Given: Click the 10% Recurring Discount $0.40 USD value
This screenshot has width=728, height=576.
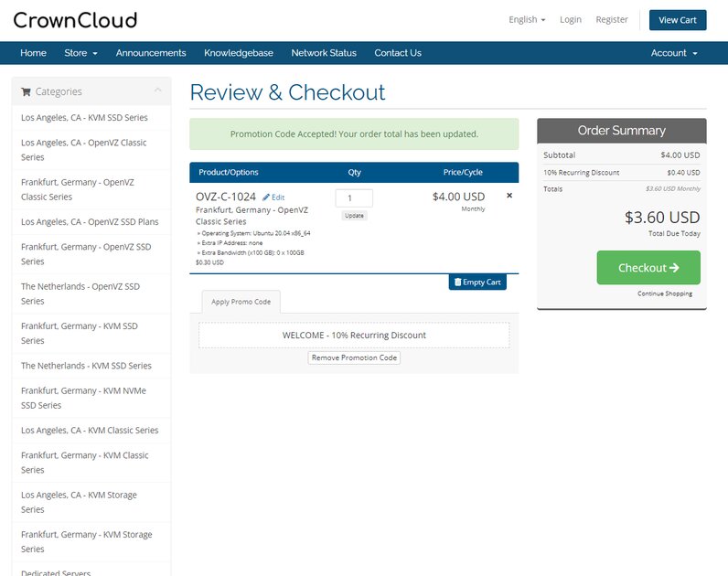Looking at the screenshot, I should pos(683,173).
